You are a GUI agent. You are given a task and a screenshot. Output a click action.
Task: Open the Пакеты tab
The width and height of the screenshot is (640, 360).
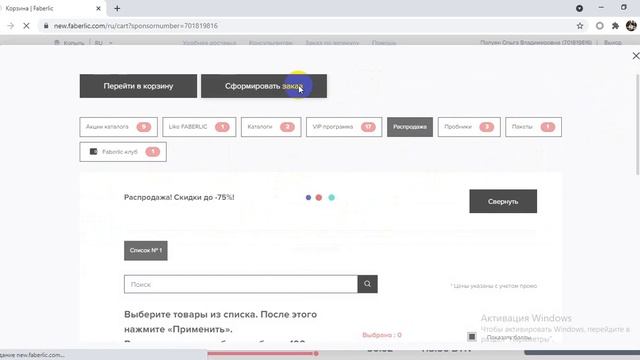pyautogui.click(x=533, y=127)
